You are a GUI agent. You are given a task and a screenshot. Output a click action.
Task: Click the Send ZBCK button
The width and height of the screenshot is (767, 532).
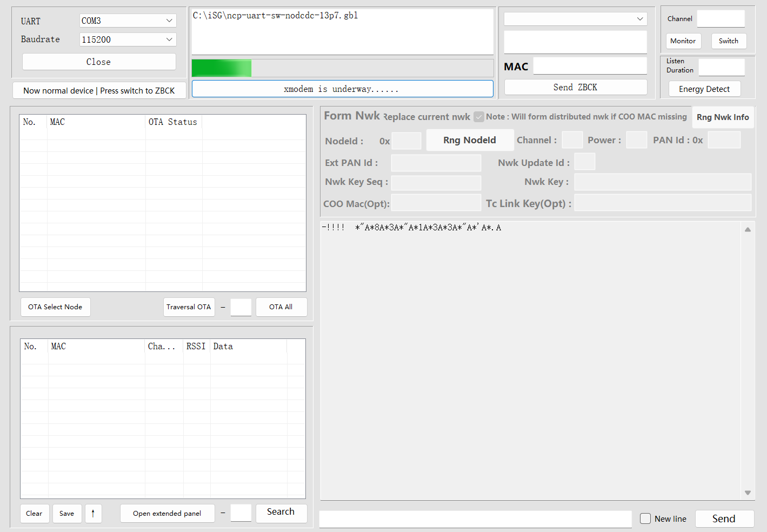click(x=575, y=87)
